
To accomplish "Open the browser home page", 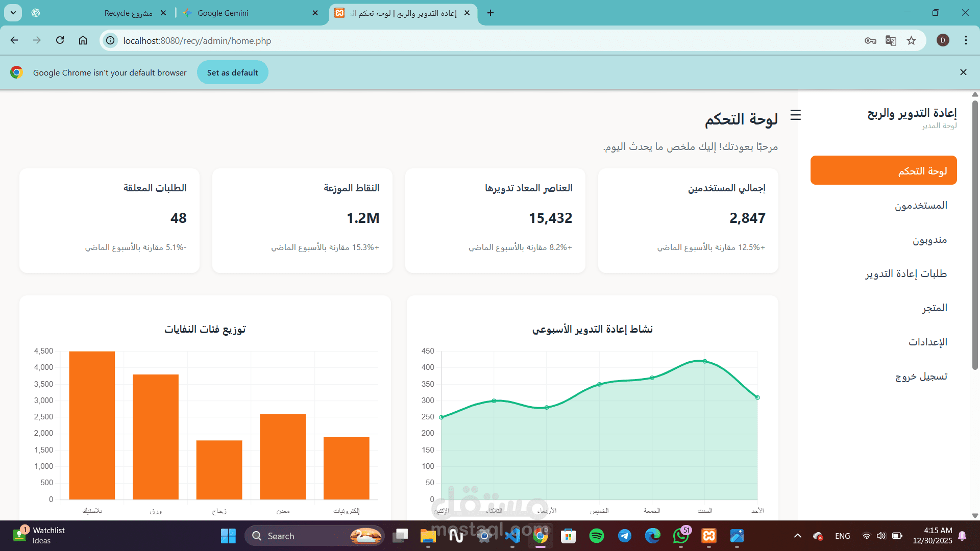I will [83, 40].
